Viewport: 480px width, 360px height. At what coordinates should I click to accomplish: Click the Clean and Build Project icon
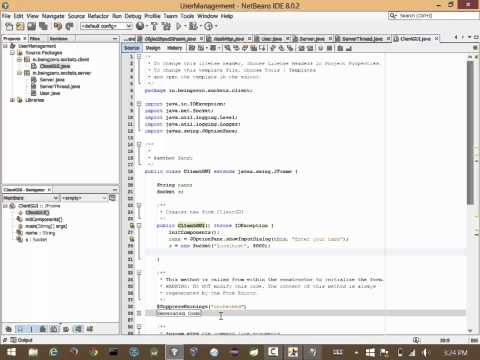point(166,26)
